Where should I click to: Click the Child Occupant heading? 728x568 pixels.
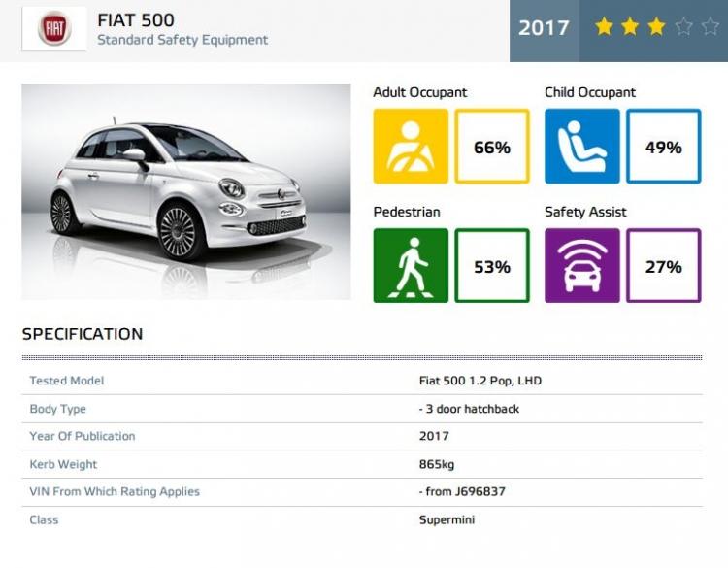click(x=590, y=92)
